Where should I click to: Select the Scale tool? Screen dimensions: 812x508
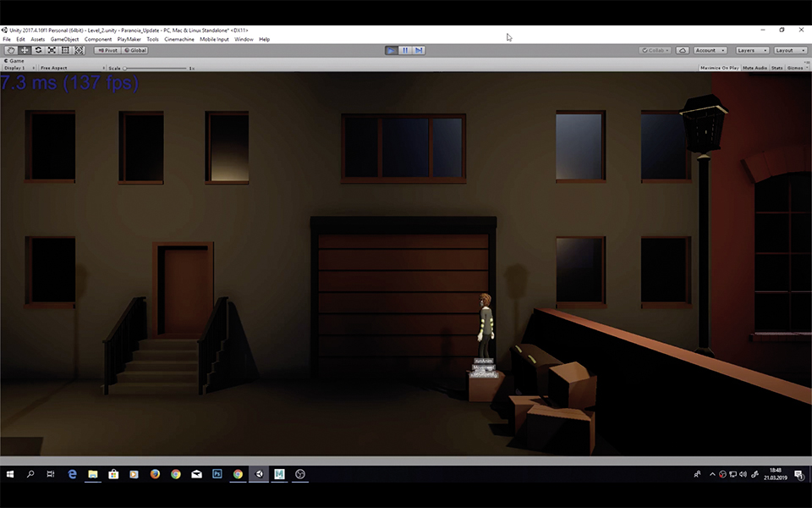[x=52, y=50]
